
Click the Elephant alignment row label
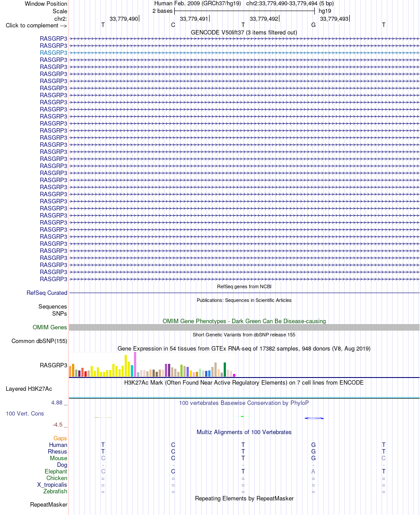coord(56,472)
